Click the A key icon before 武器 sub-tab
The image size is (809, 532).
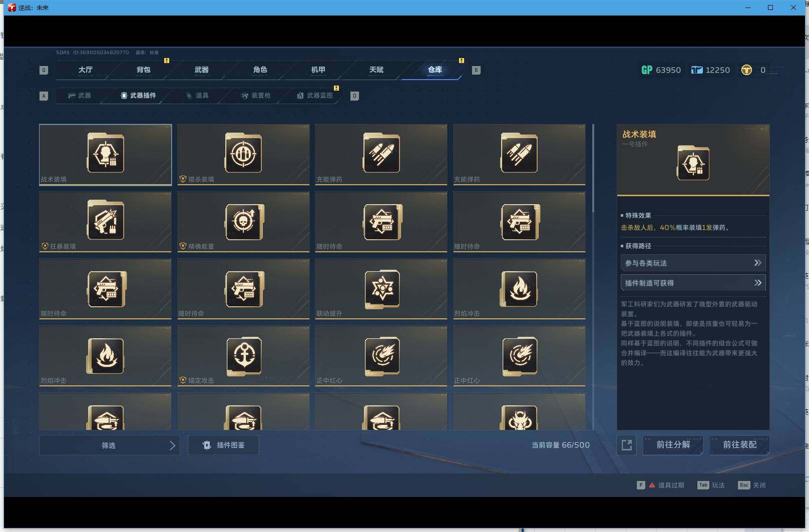(x=44, y=96)
